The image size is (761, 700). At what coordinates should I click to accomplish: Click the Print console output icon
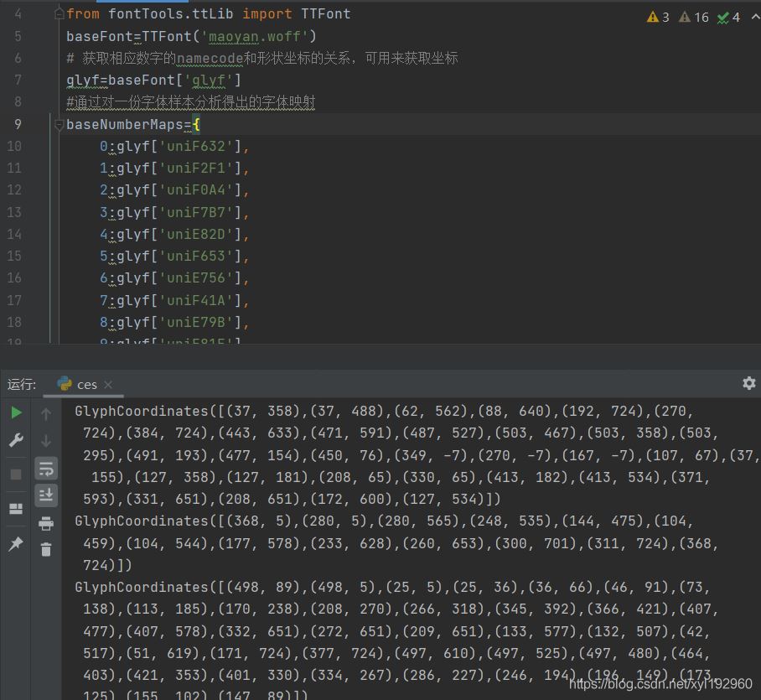click(x=46, y=524)
